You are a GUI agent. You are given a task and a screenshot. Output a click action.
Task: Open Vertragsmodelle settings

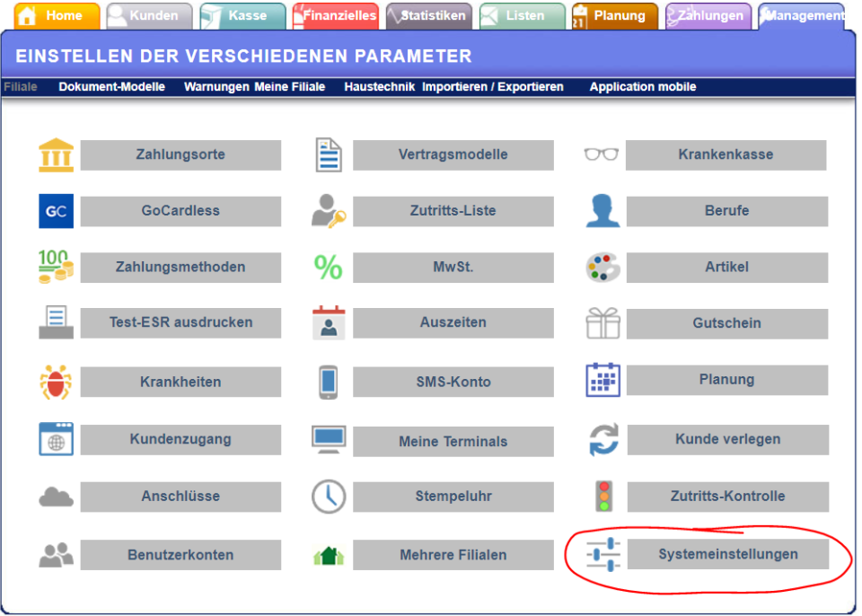tap(453, 154)
